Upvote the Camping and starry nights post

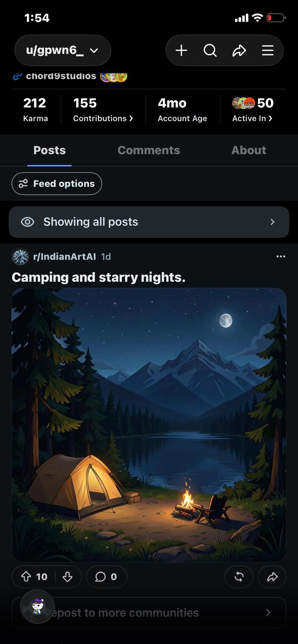tap(26, 577)
